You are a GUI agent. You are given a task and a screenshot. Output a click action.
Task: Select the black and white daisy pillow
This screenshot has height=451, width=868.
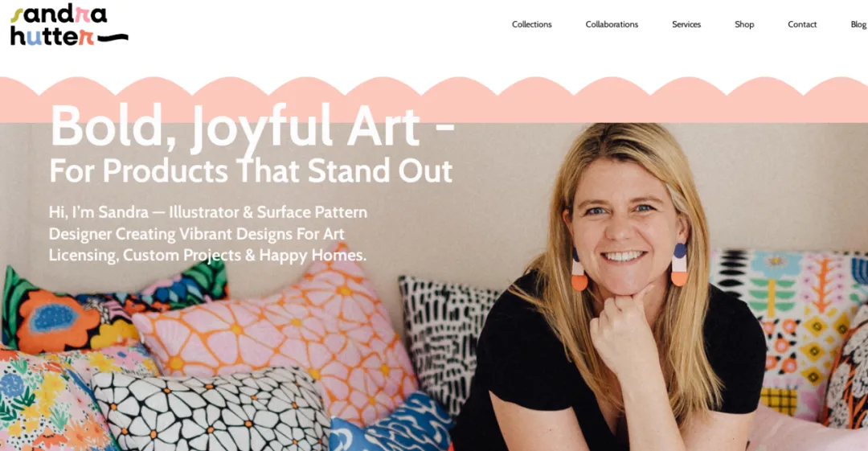coord(211,410)
